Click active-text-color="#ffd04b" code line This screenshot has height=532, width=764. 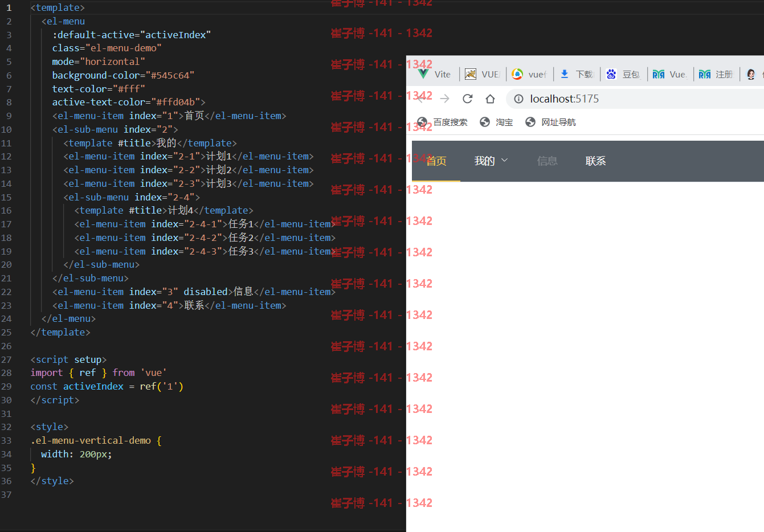point(129,102)
